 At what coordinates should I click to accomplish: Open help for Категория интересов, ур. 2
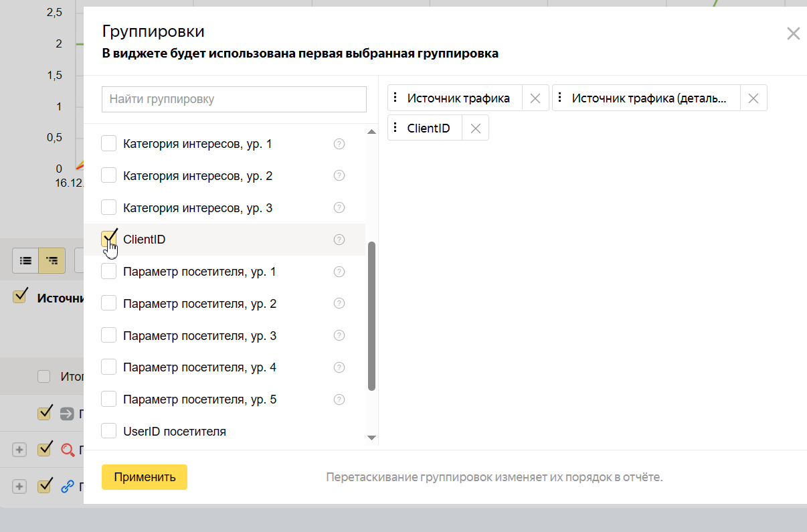tap(339, 175)
